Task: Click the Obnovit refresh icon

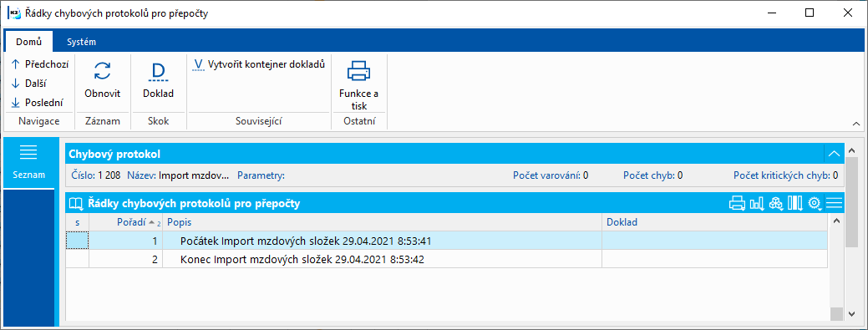Action: pos(103,71)
